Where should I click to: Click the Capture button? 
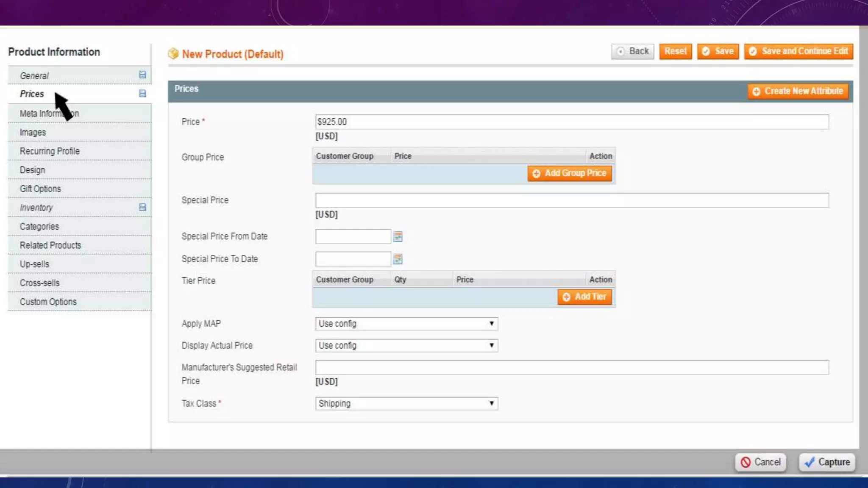[827, 462]
